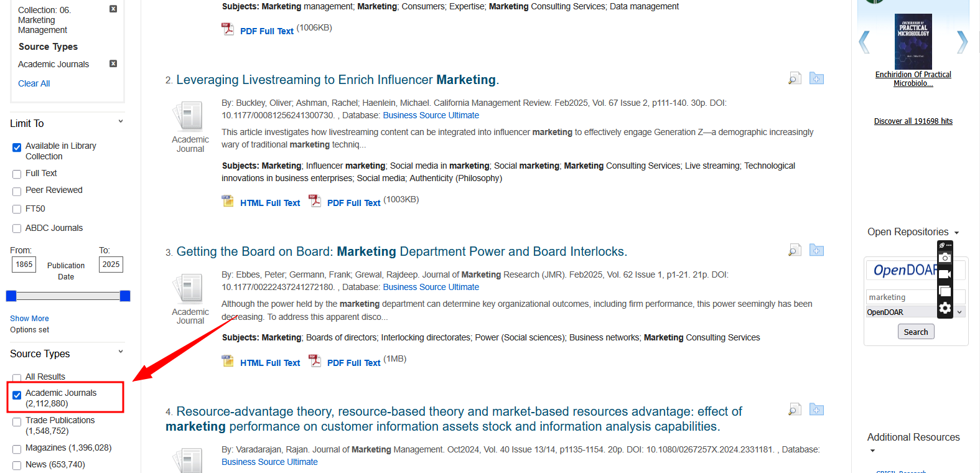Click the preview magnifier icon for result 2

tap(795, 78)
